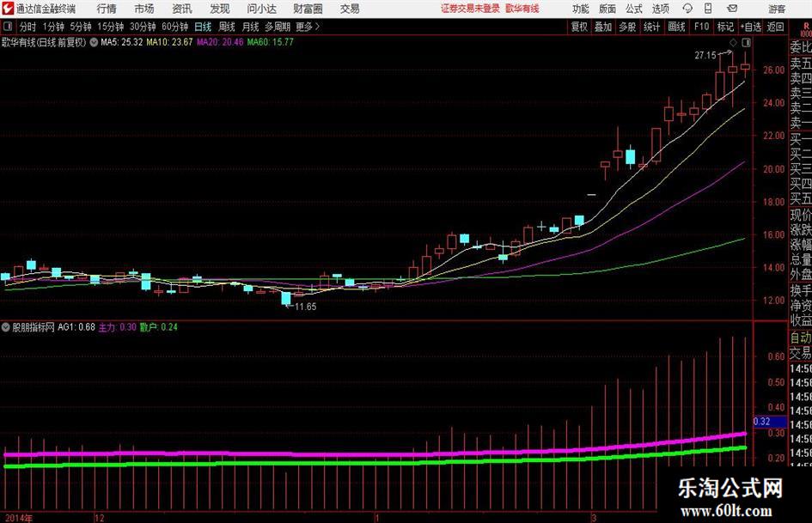This screenshot has width=812, height=523.
Task: Click the 证券交易未登录 login status link
Action: coord(470,9)
